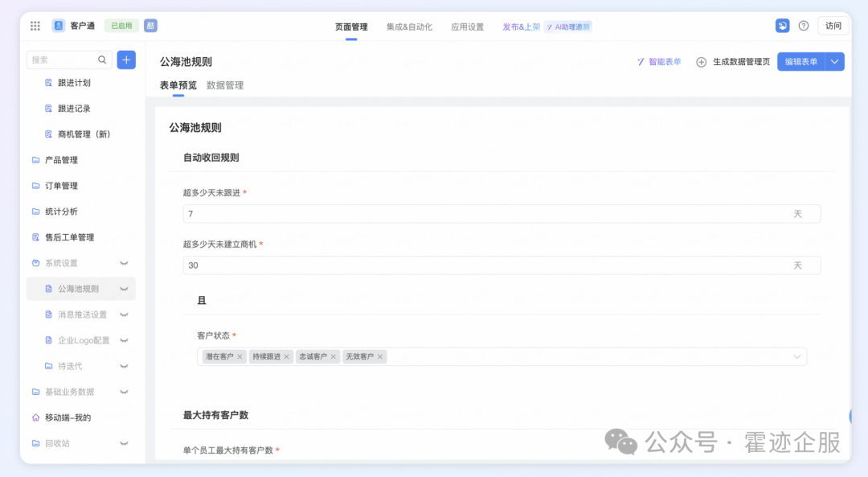Switch to the 数据管理 tab
The width and height of the screenshot is (868, 477).
click(x=225, y=85)
